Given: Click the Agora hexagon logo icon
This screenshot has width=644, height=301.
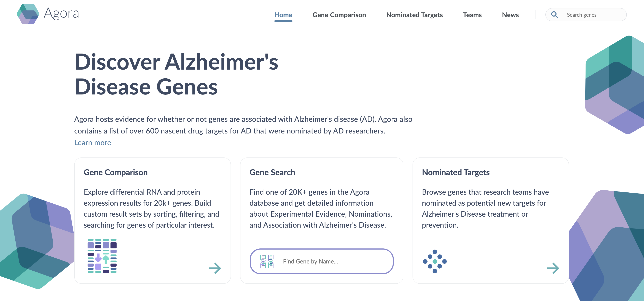Looking at the screenshot, I should pos(28,14).
